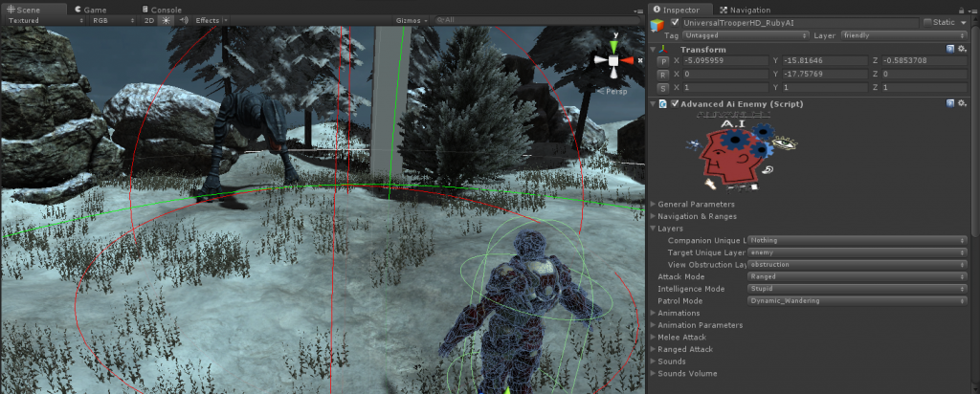
Task: Switch to the Game tab
Action: click(x=94, y=10)
